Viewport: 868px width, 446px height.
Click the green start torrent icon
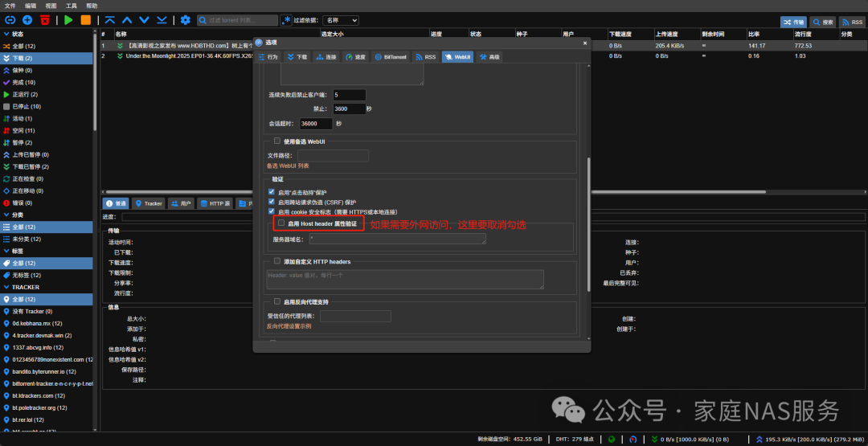[x=68, y=20]
